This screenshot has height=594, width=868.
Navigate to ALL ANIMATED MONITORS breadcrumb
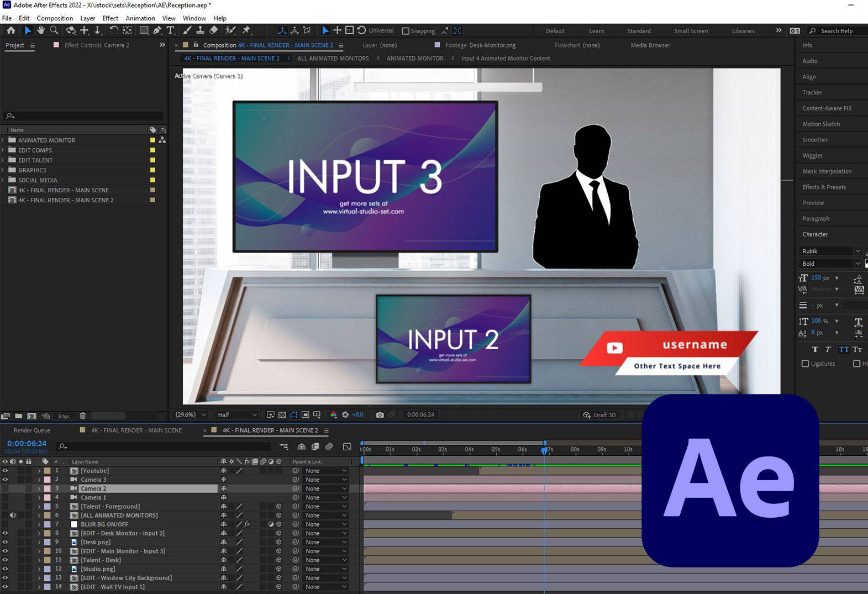pyautogui.click(x=333, y=59)
